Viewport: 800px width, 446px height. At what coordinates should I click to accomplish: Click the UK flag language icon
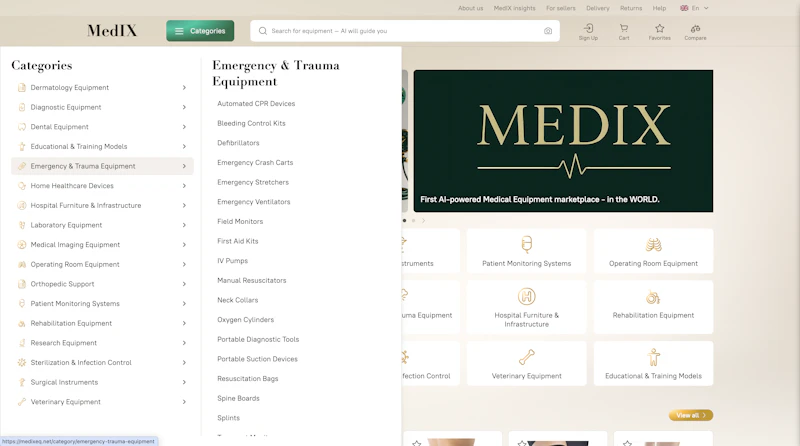click(x=684, y=8)
